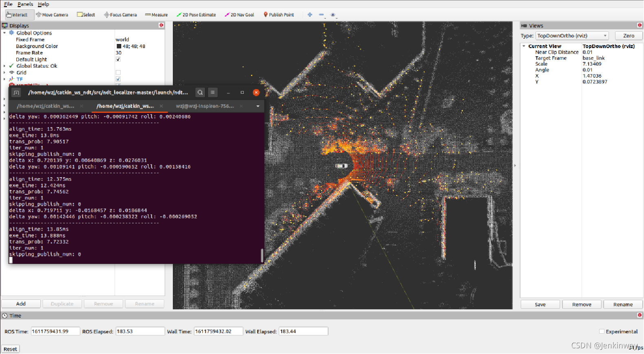Click the ROS Elapsed field
The height and width of the screenshot is (354, 644).
140,332
